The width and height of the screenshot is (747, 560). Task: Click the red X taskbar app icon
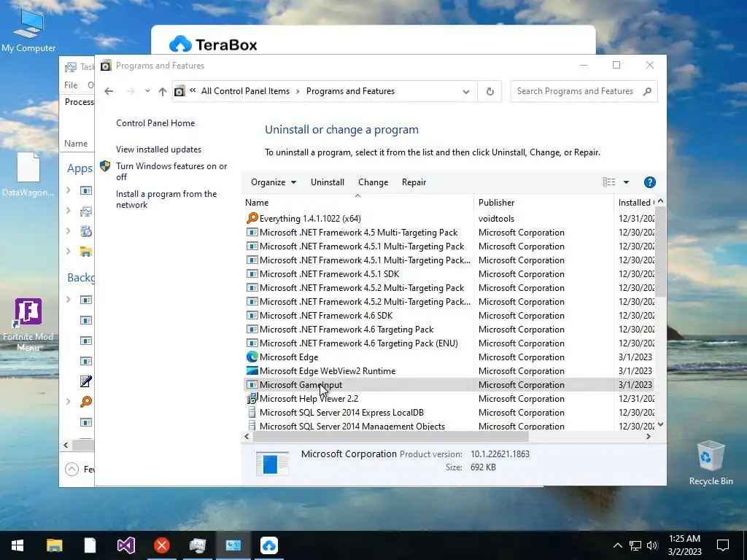coord(161,545)
